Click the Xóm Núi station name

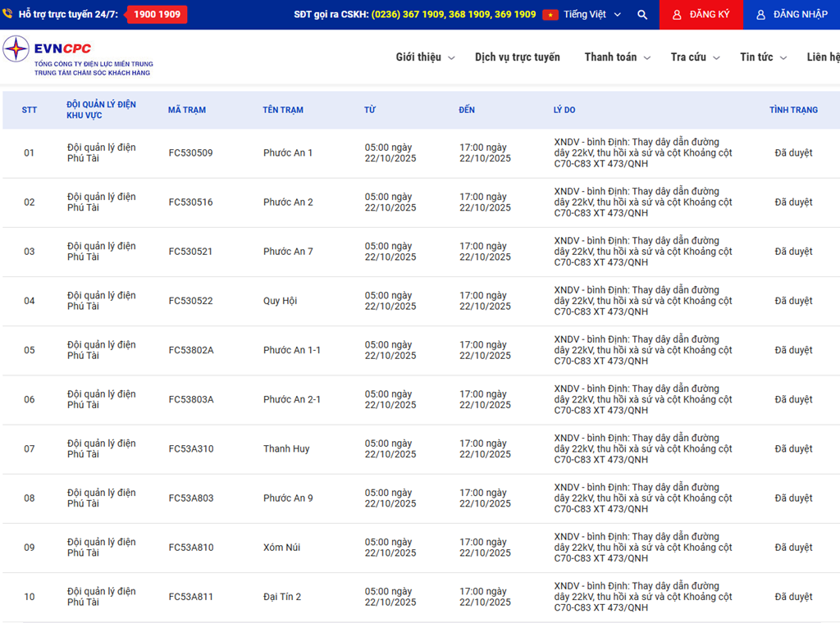(281, 548)
